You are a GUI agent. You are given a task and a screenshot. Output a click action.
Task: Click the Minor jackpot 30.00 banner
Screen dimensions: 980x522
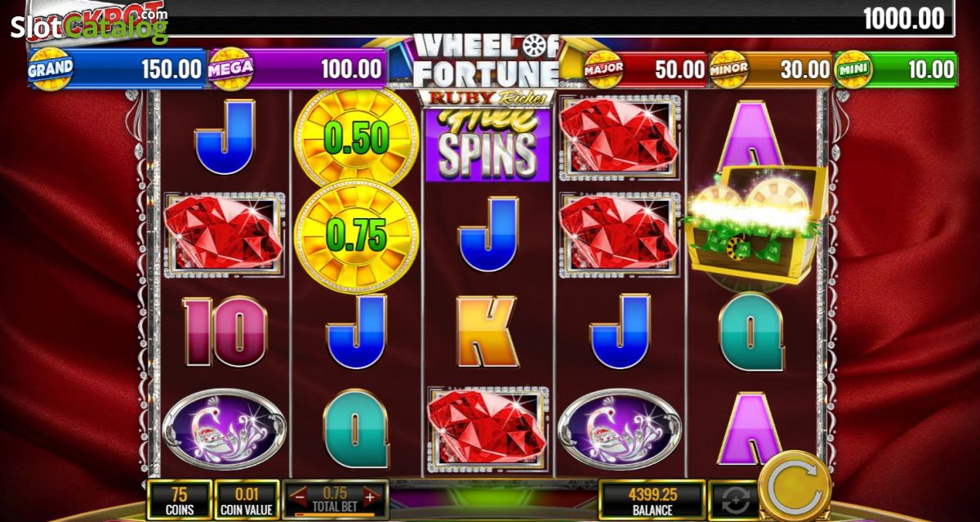click(x=770, y=69)
